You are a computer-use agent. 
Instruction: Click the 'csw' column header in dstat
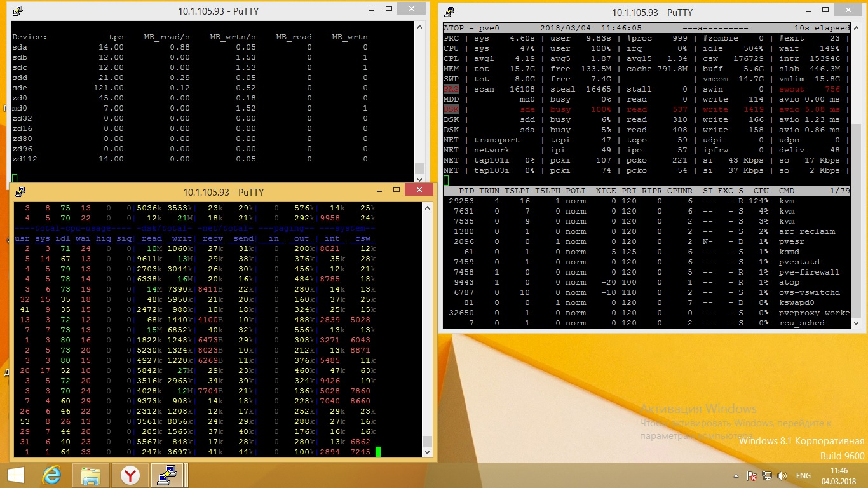pyautogui.click(x=363, y=239)
